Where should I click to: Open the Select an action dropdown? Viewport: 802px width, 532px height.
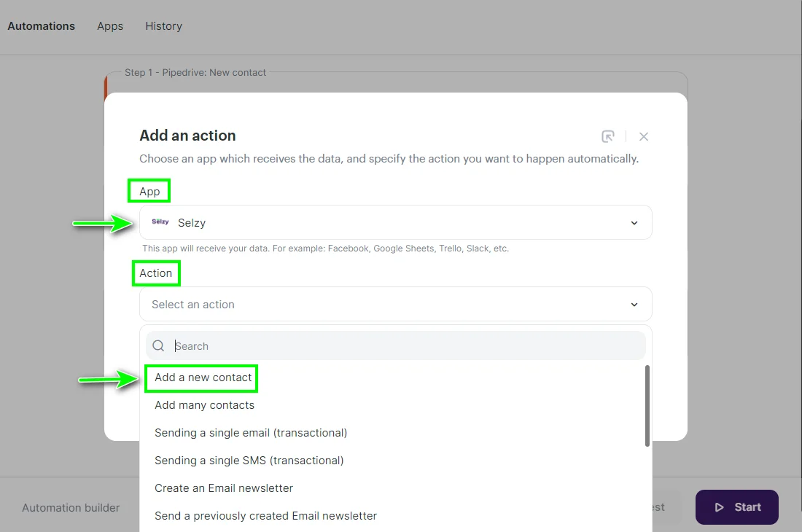point(394,304)
